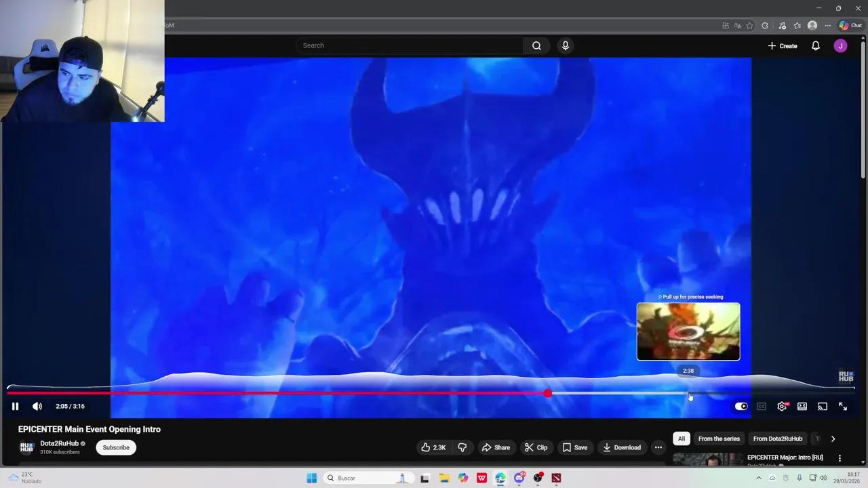
Task: Open more actions three-dot menu
Action: 658,447
